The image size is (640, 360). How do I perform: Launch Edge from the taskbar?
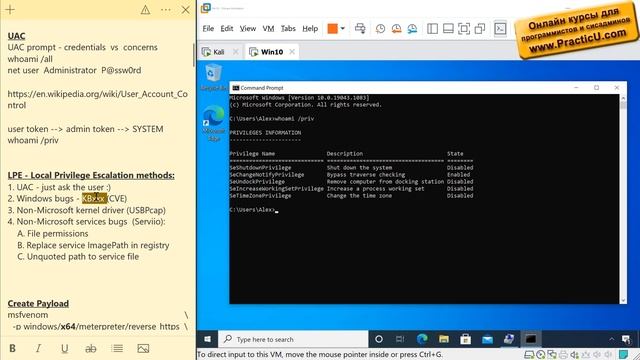(422, 339)
